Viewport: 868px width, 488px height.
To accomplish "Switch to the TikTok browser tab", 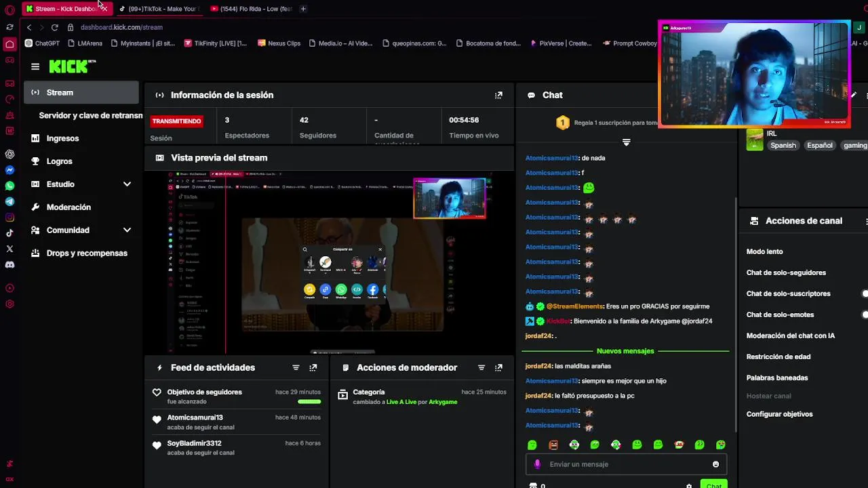I will click(x=159, y=9).
